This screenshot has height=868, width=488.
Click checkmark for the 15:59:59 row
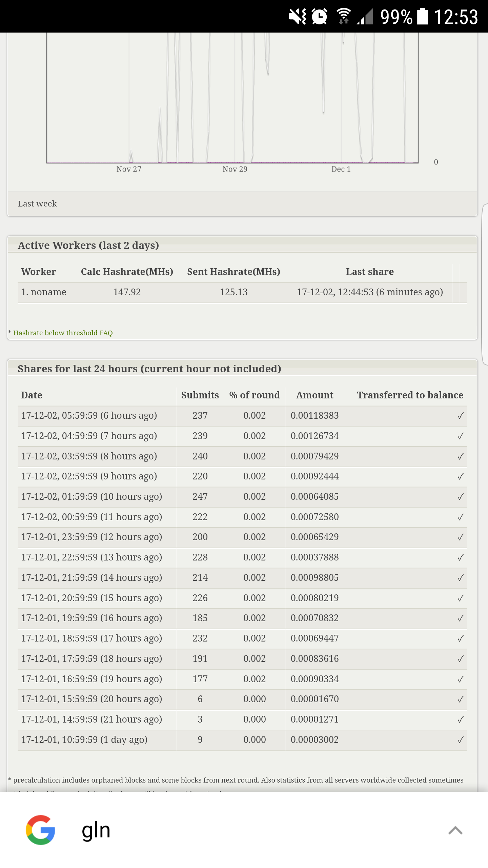click(460, 699)
